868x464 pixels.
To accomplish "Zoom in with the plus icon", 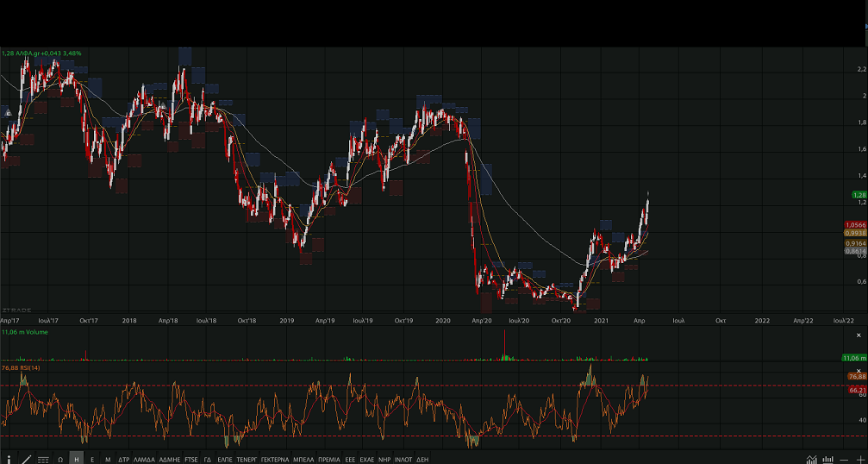I will 860,459.
